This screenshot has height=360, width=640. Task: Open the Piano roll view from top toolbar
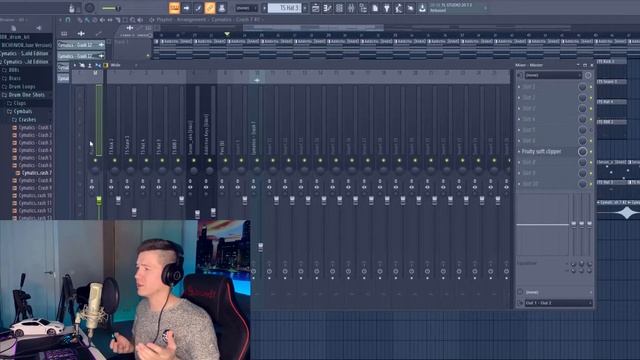coord(327,8)
